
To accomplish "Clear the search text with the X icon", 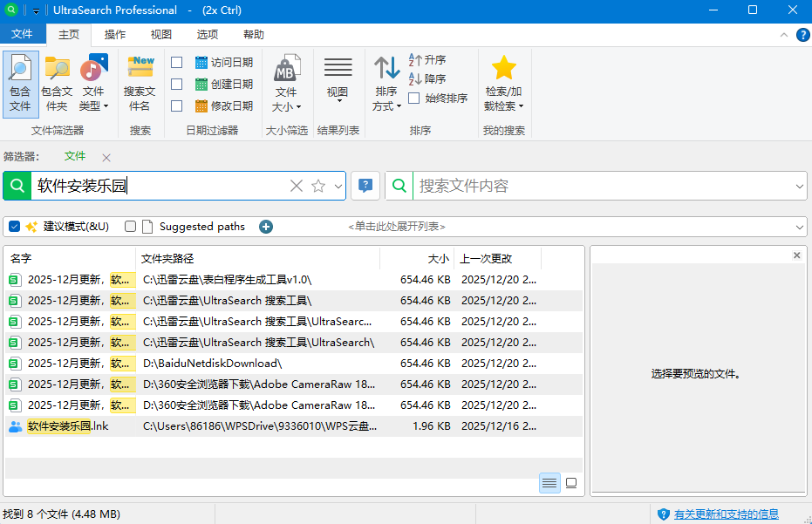I will (x=297, y=186).
